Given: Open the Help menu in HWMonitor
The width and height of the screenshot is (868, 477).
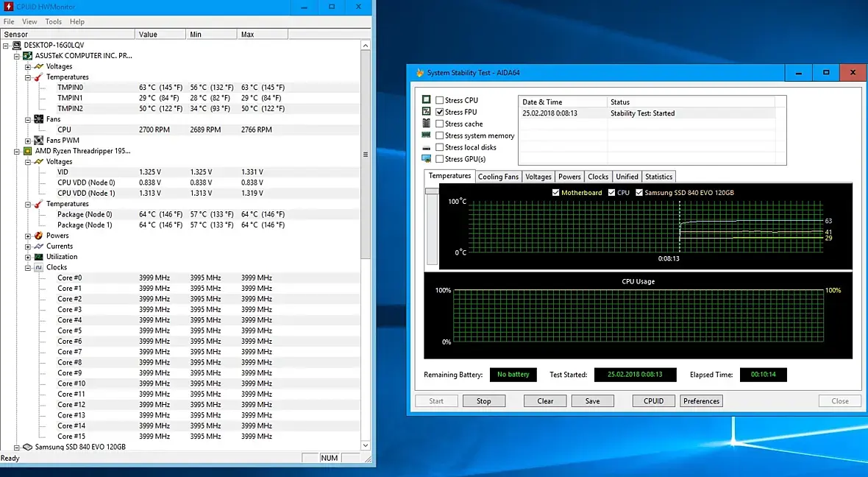Looking at the screenshot, I should [77, 21].
